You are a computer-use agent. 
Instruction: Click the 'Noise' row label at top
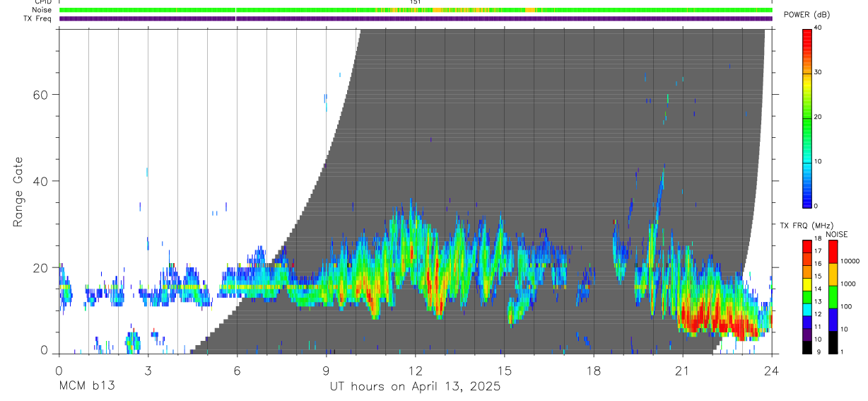42,10
